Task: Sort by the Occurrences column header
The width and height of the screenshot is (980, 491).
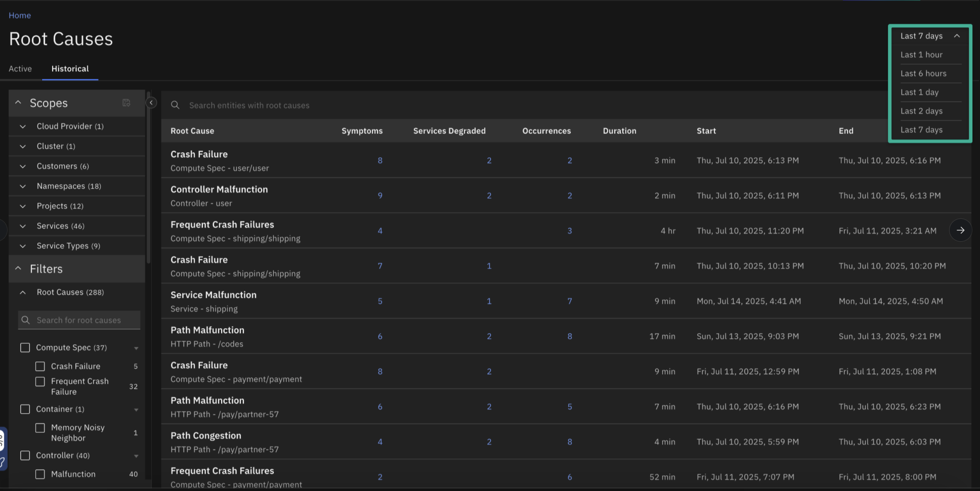Action: (546, 131)
